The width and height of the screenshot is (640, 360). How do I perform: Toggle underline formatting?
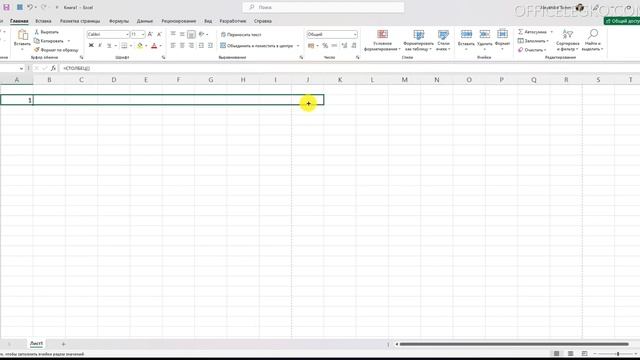(x=109, y=46)
